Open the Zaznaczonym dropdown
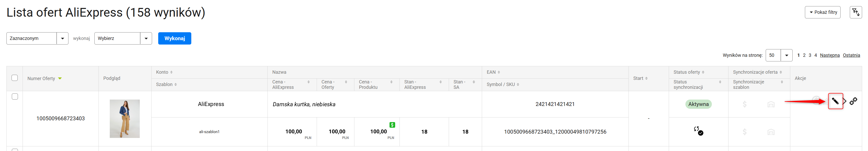 pyautogui.click(x=37, y=38)
